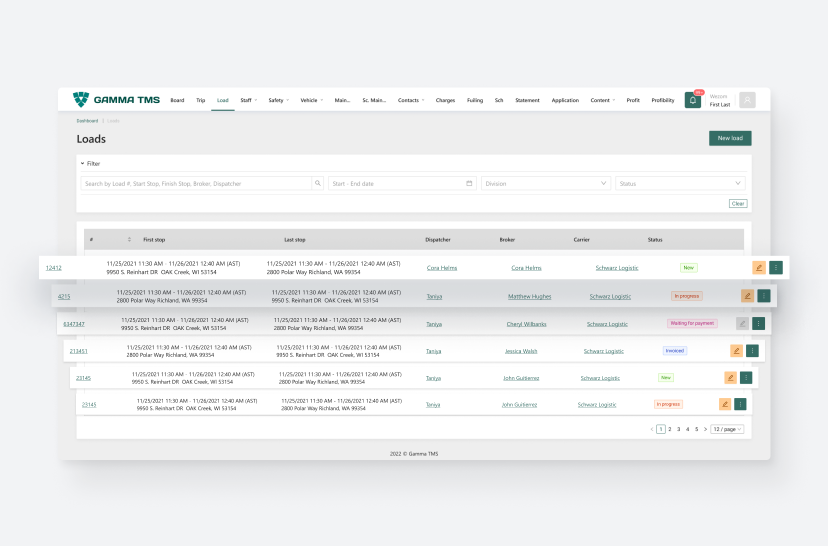Open the Division dropdown
828x546 pixels.
(x=546, y=184)
